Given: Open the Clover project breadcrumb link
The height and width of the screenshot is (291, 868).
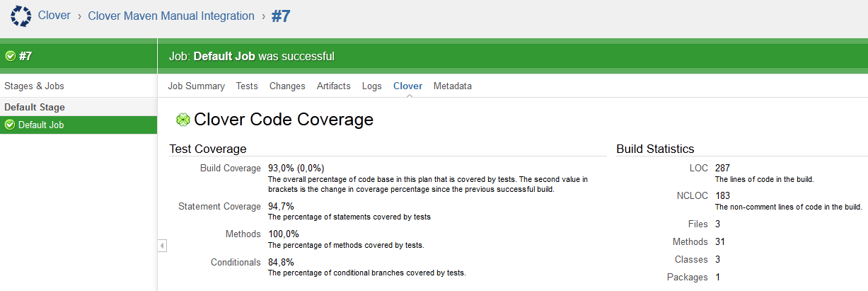Looking at the screenshot, I should click(x=54, y=16).
